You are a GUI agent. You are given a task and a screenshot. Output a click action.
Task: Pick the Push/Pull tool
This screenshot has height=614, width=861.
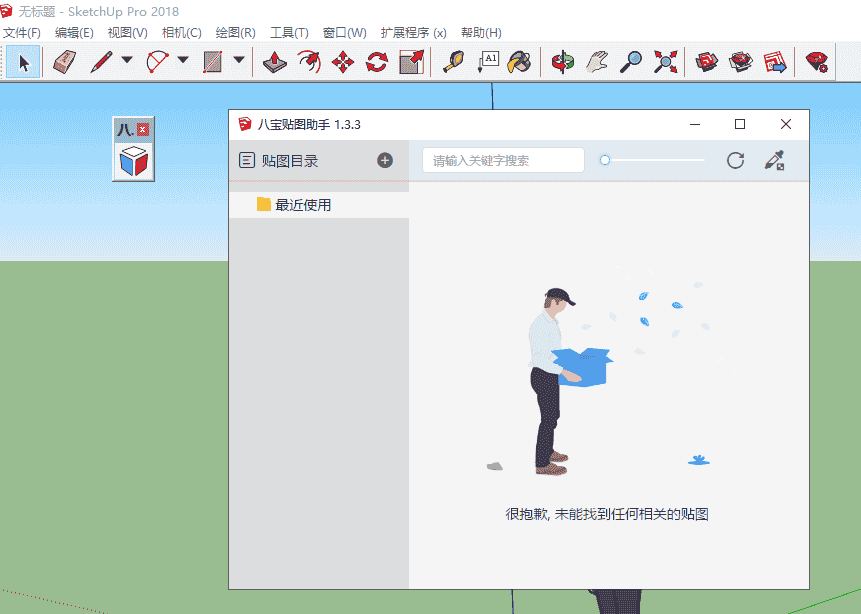click(x=276, y=61)
